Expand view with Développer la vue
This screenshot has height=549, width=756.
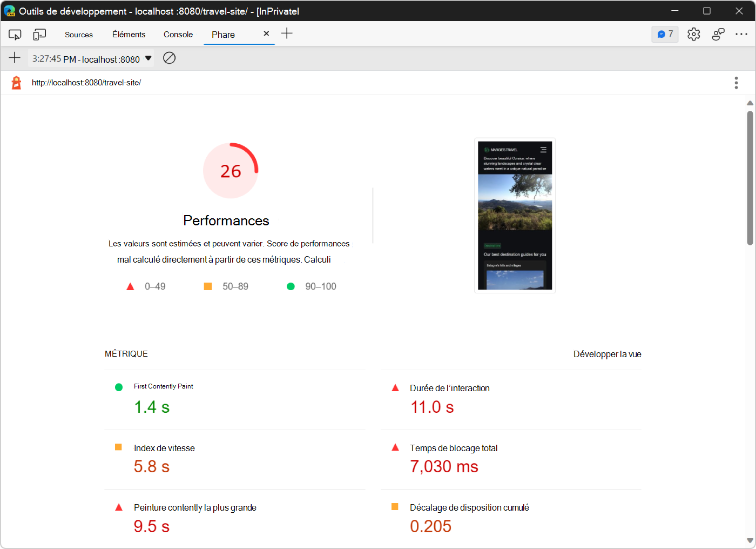(x=607, y=354)
